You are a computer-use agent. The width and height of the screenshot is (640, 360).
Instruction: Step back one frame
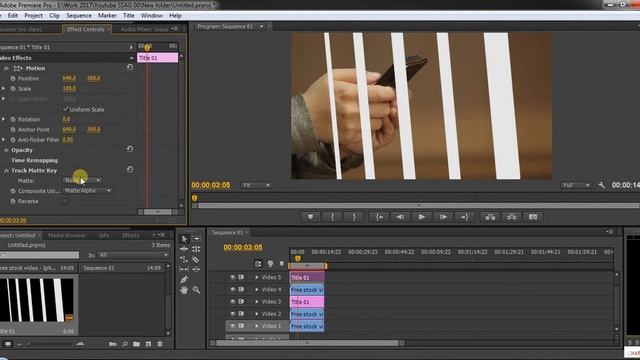pyautogui.click(x=400, y=217)
